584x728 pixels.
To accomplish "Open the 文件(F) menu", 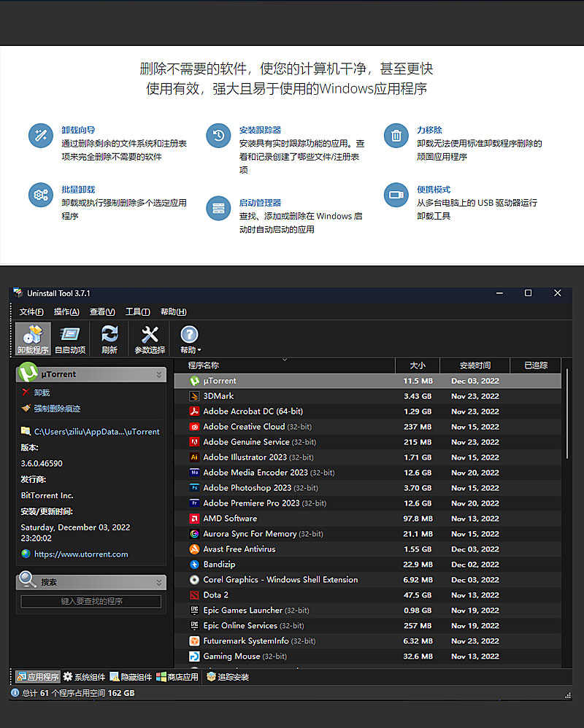I will [x=31, y=311].
